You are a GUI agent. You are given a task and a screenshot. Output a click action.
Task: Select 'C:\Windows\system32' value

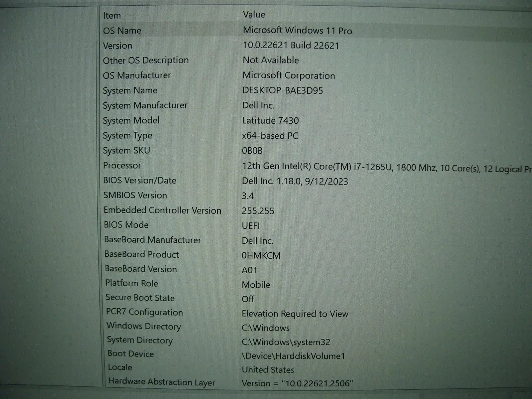286,342
